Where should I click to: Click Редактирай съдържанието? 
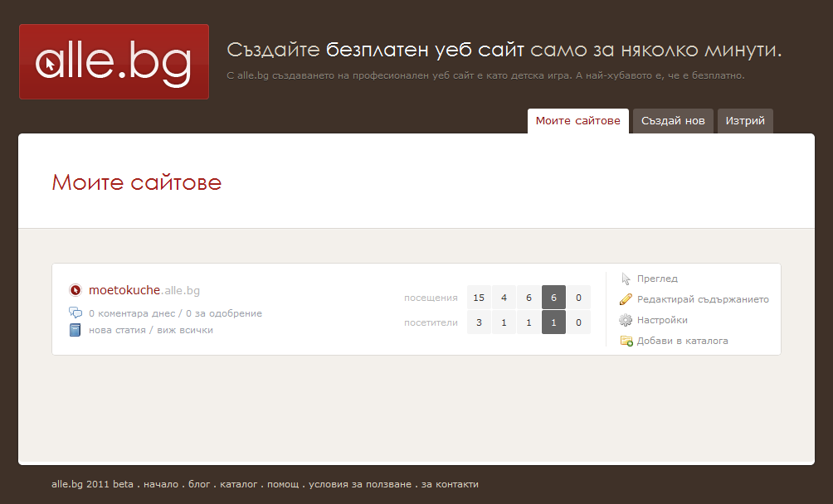coord(703,299)
